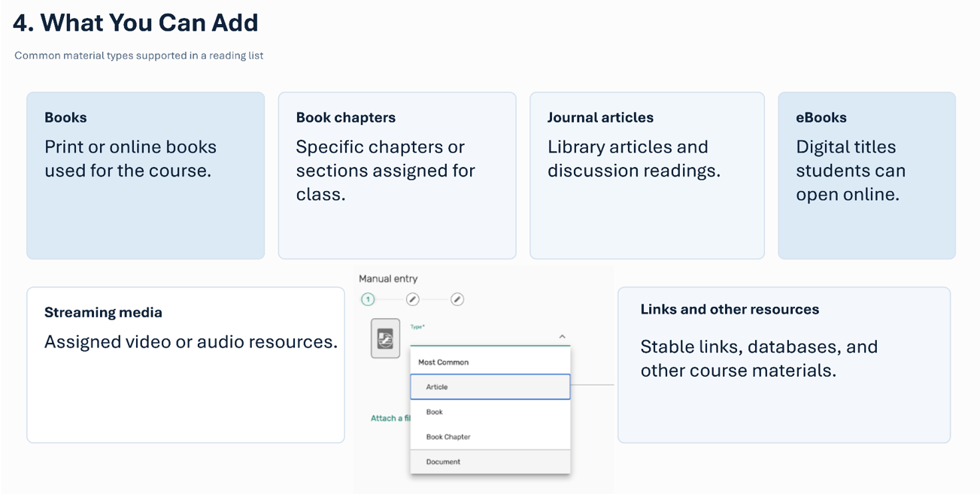Viewport: 980px width, 494px height.
Task: Open the eBooks card
Action: (x=866, y=175)
